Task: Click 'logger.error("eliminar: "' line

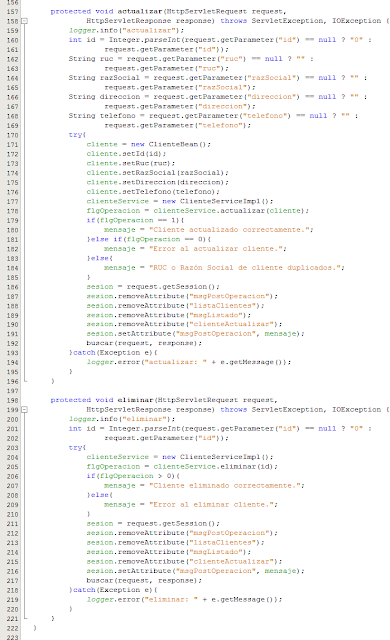Action: pyautogui.click(x=184, y=600)
